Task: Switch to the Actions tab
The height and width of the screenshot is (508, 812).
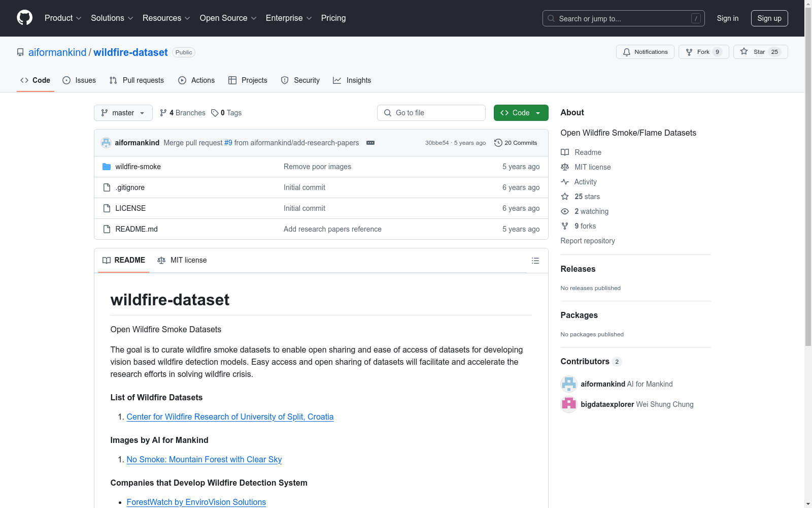Action: pyautogui.click(x=196, y=80)
